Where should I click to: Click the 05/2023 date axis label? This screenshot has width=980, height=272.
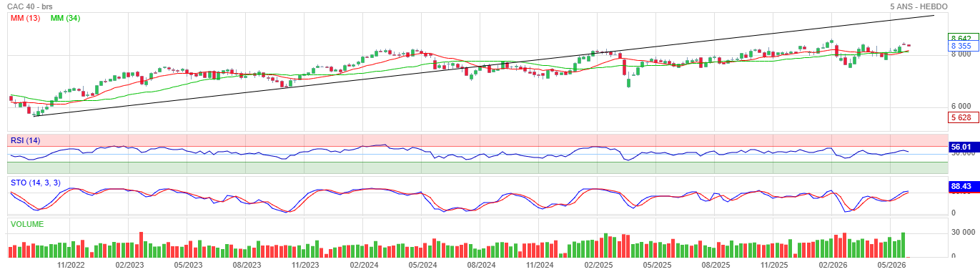[x=188, y=264]
